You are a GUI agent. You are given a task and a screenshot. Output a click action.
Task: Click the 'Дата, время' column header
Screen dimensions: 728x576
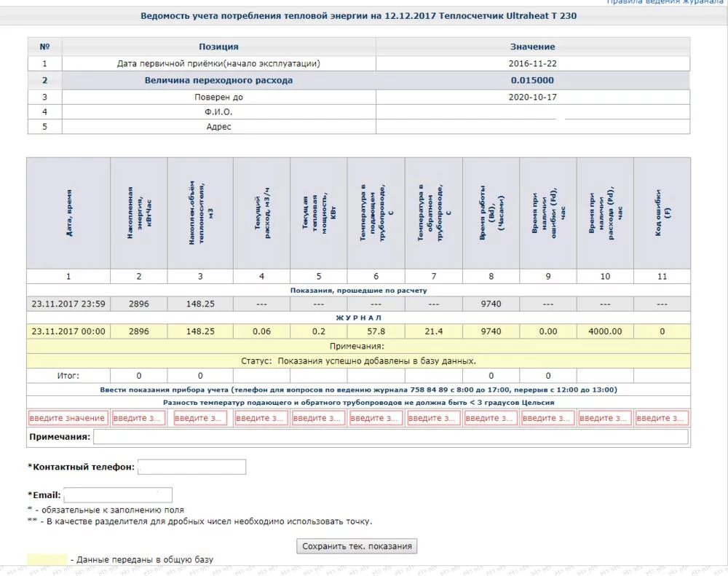coord(68,213)
